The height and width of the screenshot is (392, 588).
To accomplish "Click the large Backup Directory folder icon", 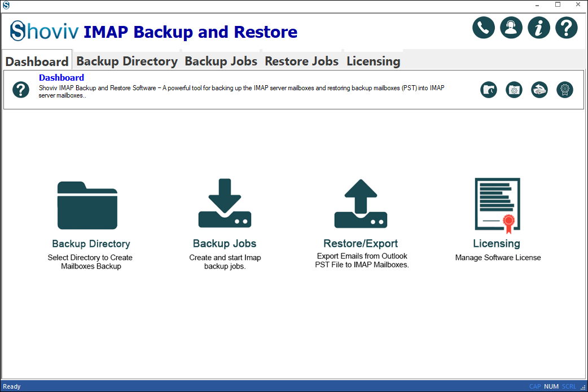I will pyautogui.click(x=87, y=205).
